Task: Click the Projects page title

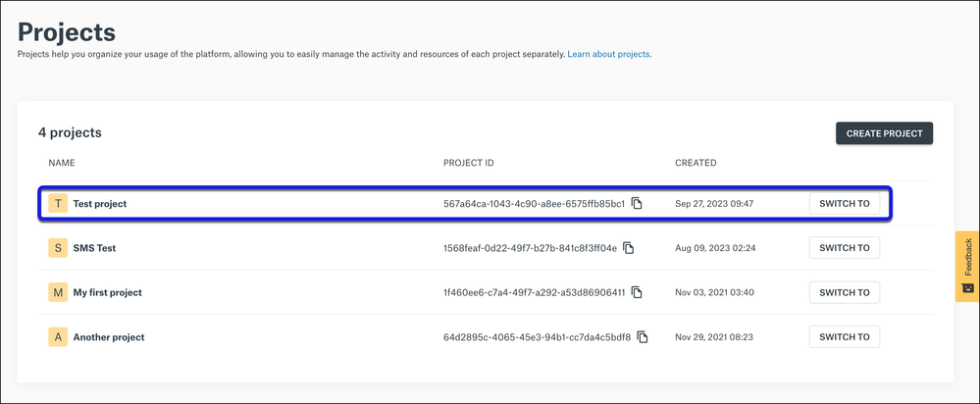Action: point(67,31)
